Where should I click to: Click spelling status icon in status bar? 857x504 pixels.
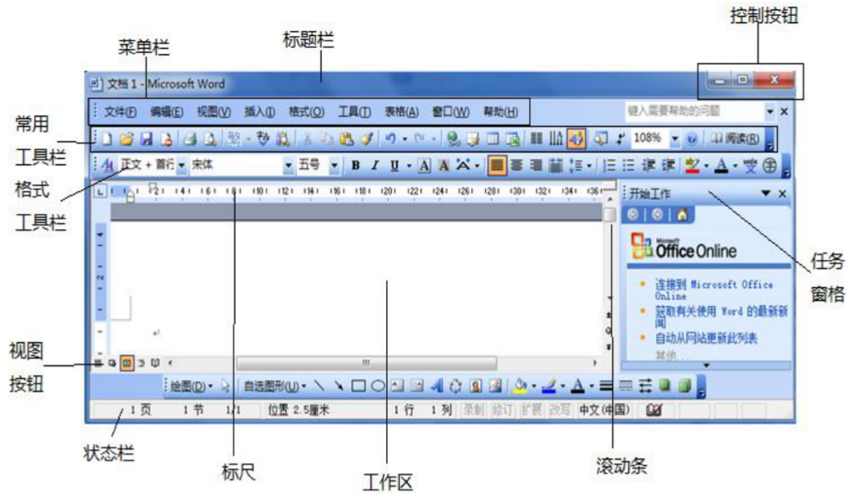pos(654,410)
